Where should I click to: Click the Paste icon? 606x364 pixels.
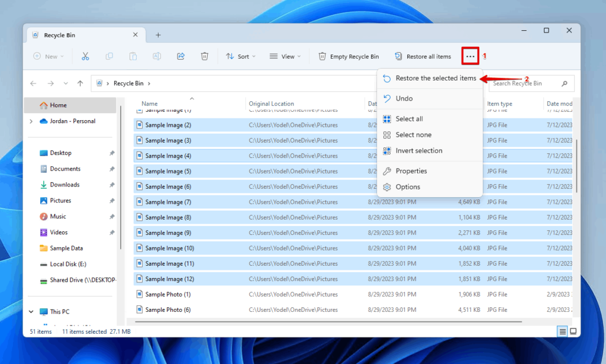(x=133, y=56)
